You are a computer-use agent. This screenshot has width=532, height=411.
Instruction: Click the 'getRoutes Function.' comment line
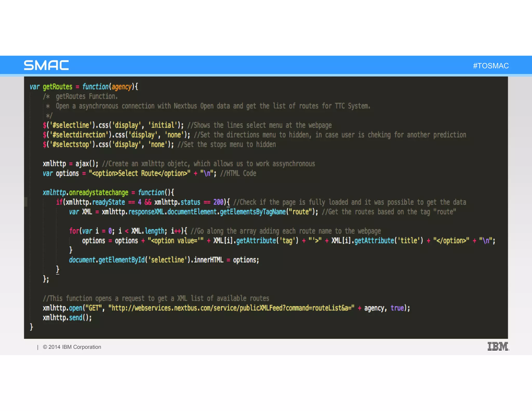tap(81, 96)
